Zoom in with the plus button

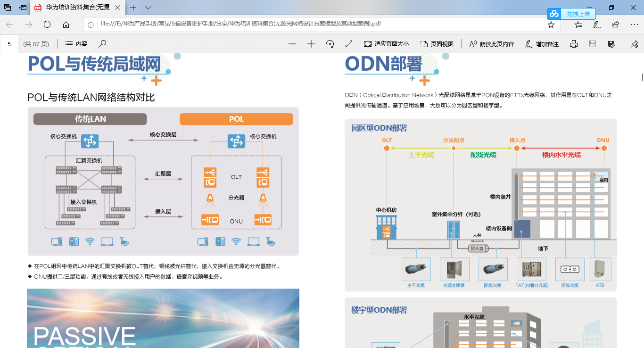311,44
